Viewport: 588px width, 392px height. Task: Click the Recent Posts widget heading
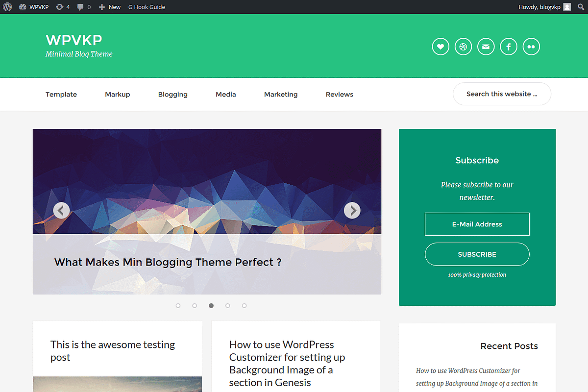pos(509,346)
